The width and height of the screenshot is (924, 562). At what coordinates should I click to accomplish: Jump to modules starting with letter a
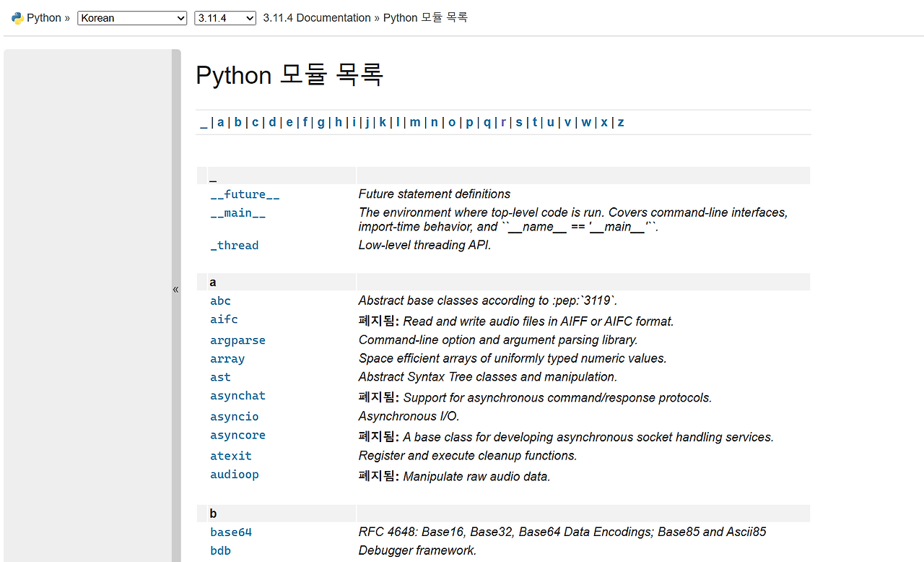(220, 122)
